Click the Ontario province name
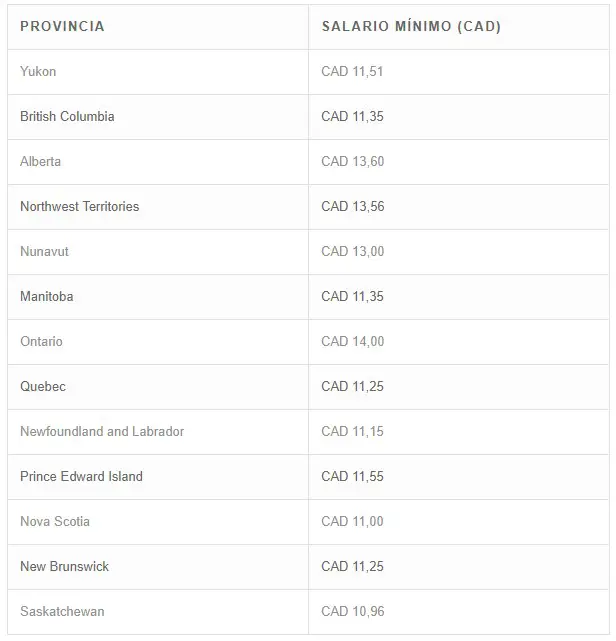 tap(41, 341)
